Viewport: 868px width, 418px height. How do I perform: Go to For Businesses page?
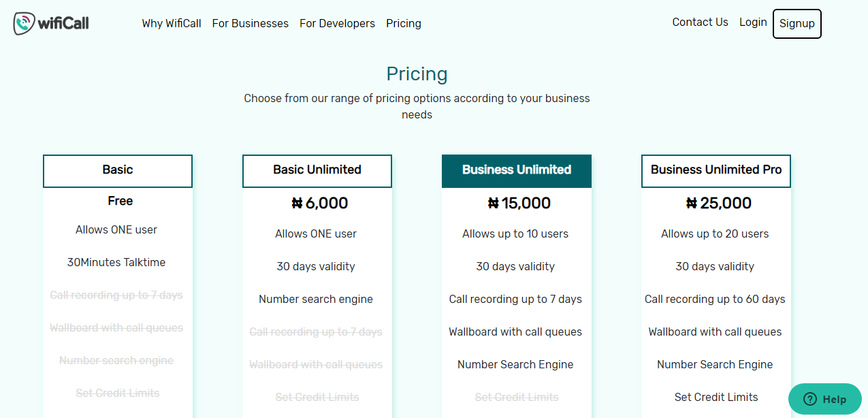(x=251, y=23)
